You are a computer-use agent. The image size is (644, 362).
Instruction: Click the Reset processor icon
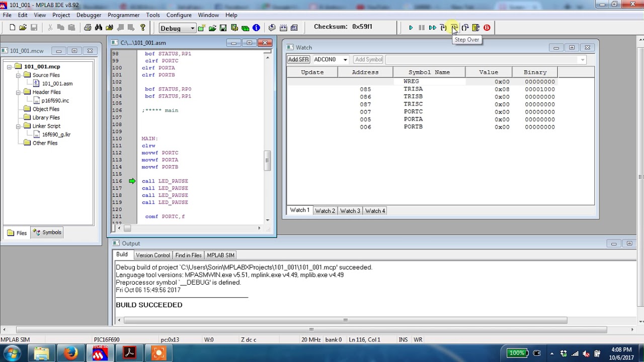click(476, 28)
